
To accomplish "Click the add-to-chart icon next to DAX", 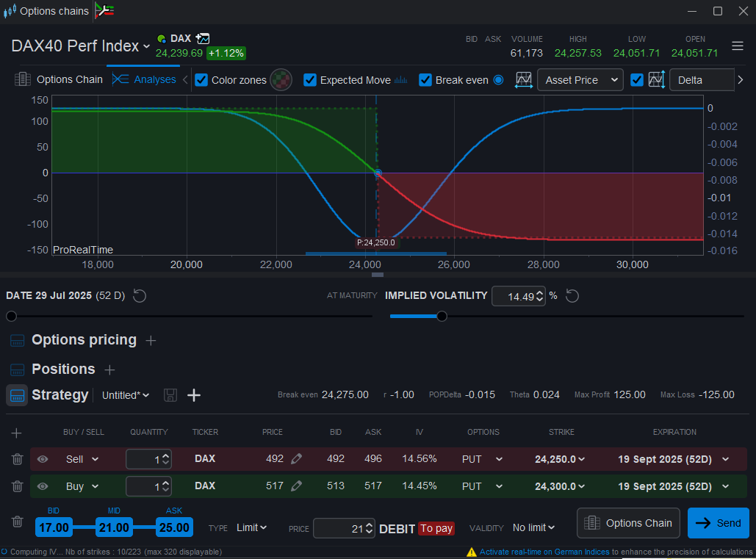I will (x=203, y=38).
